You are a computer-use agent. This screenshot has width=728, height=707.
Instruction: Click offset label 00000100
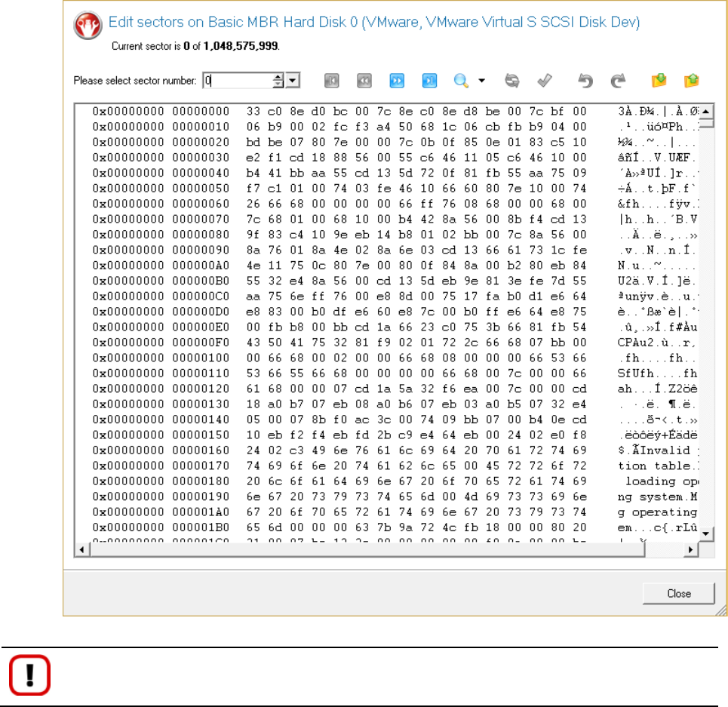[x=201, y=358]
